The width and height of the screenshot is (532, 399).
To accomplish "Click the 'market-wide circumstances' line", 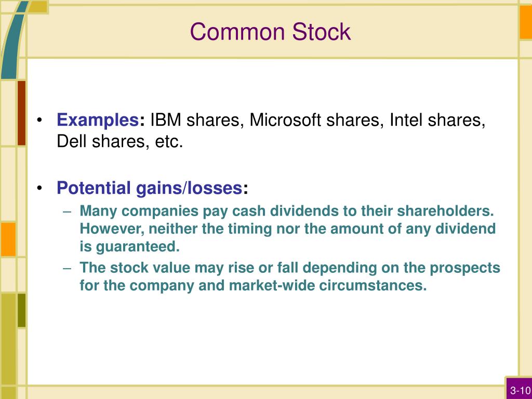I will (x=253, y=285).
